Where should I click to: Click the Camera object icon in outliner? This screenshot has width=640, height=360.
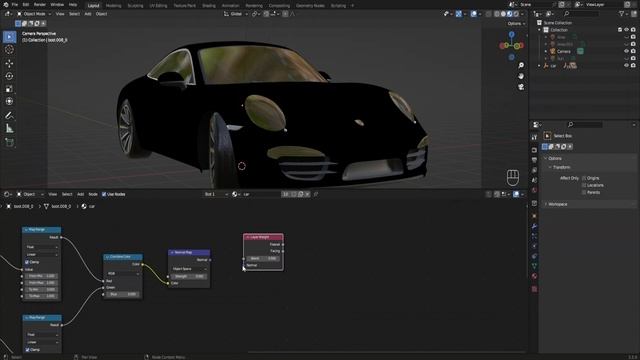coord(553,51)
